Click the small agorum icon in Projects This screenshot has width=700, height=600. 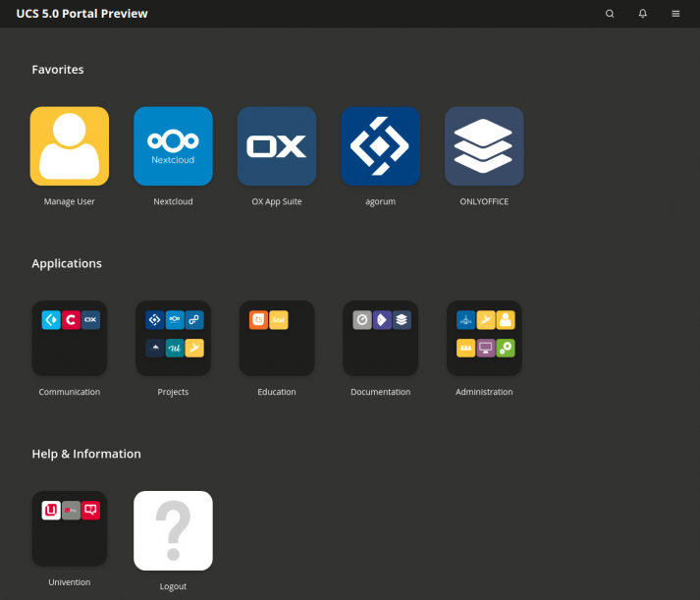pyautogui.click(x=155, y=320)
